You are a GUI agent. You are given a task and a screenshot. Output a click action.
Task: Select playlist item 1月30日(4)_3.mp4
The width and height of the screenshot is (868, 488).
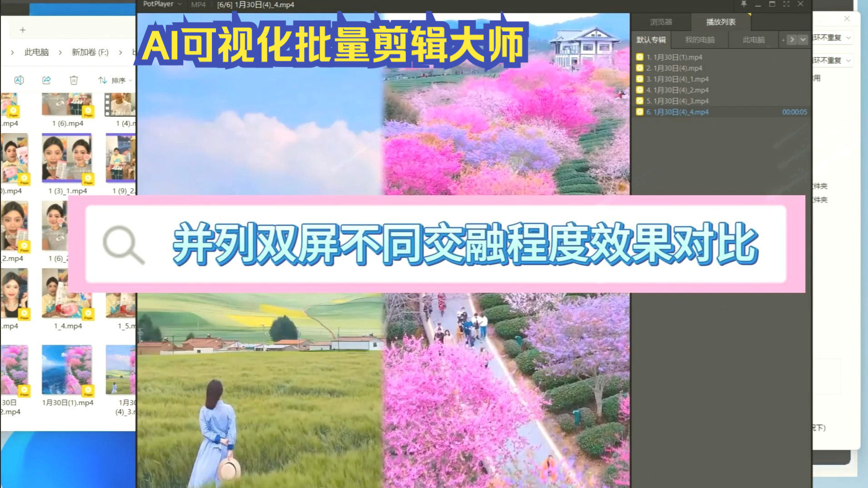point(721,101)
